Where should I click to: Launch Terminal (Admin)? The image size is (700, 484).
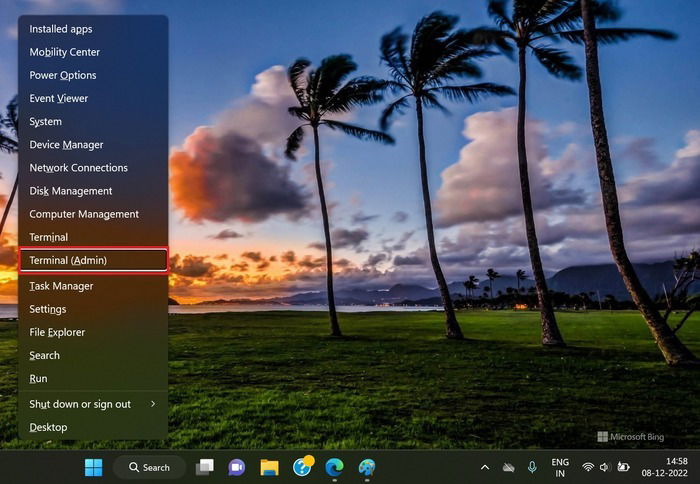point(93,260)
